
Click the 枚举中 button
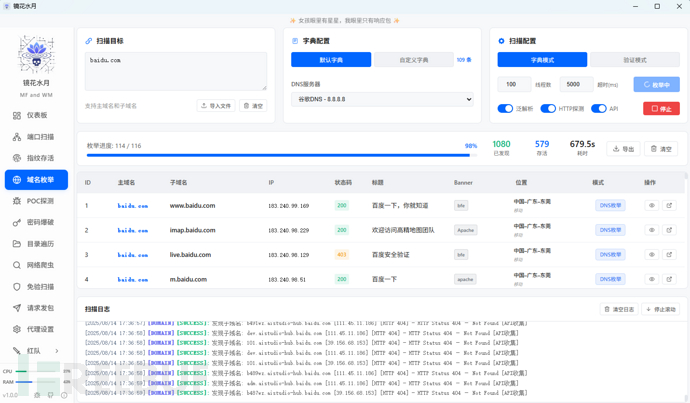pyautogui.click(x=657, y=84)
